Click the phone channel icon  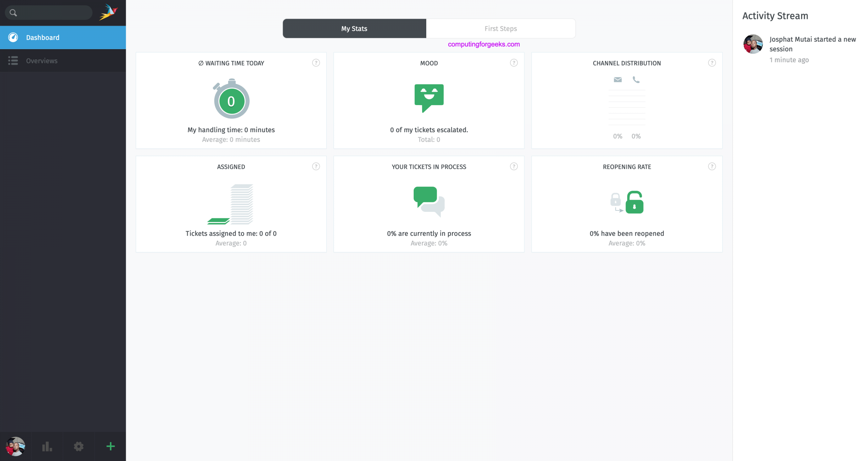pyautogui.click(x=636, y=80)
